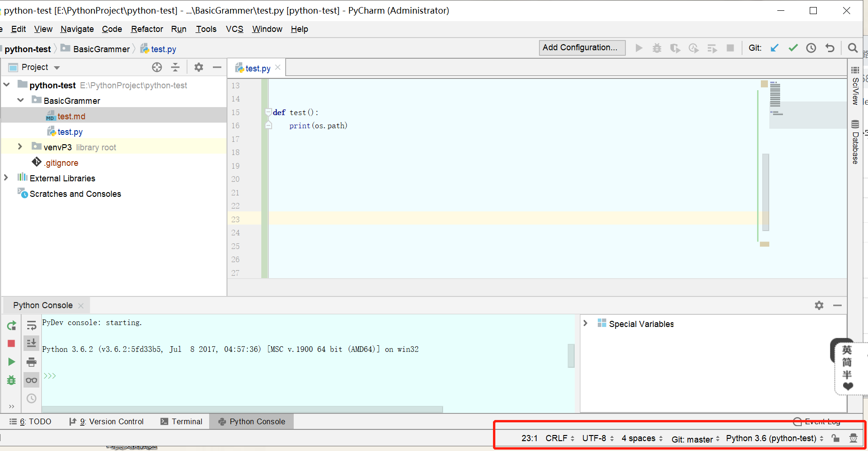This screenshot has height=451, width=868.
Task: Expand External Libraries node
Action: [x=6, y=178]
